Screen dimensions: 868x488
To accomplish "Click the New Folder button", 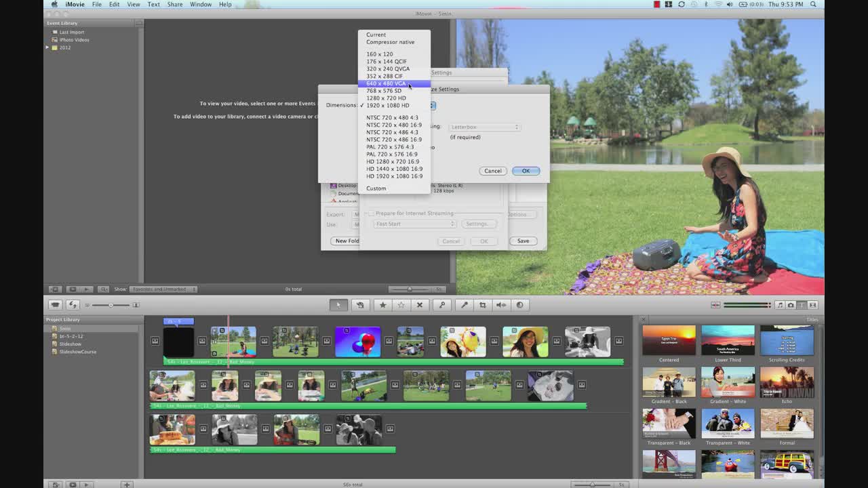I will tap(346, 241).
